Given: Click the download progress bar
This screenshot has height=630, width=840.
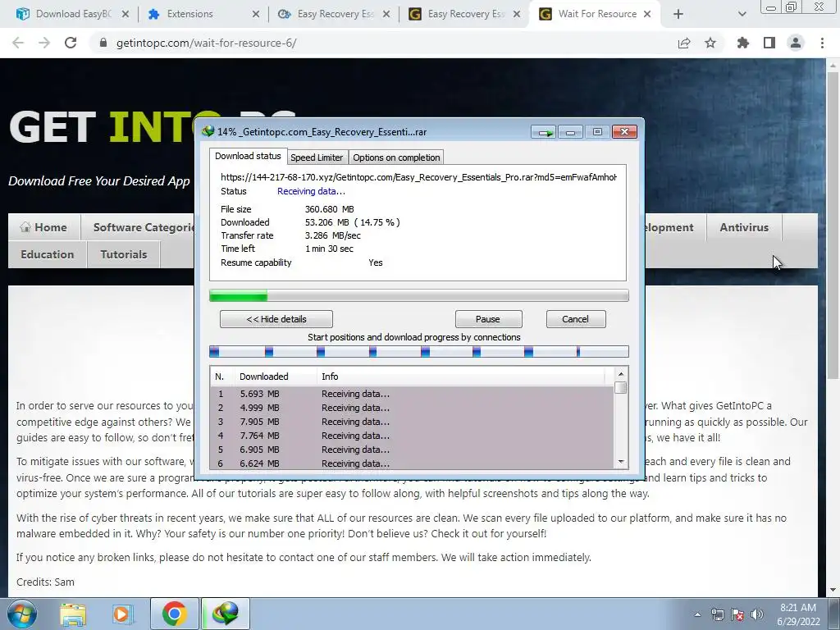Looking at the screenshot, I should click(419, 295).
